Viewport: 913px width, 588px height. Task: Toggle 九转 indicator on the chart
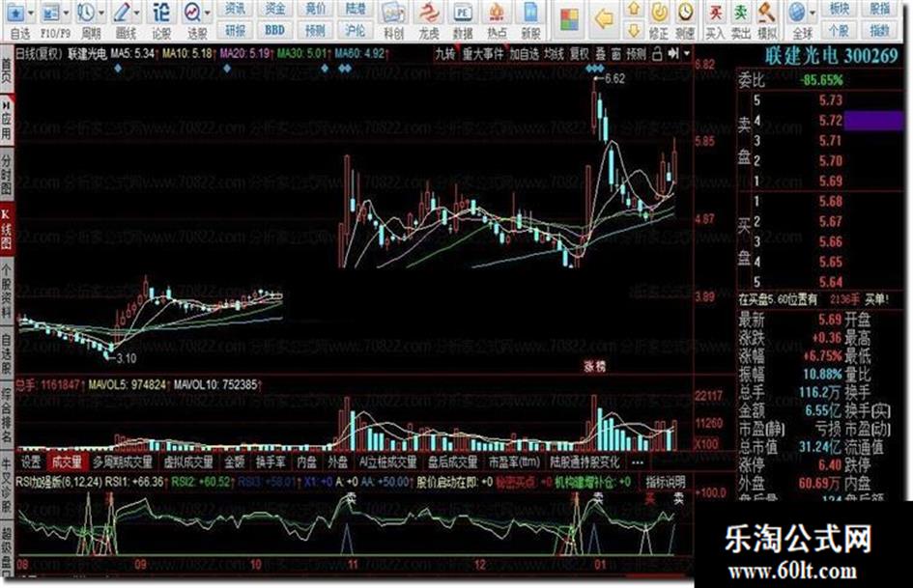[x=444, y=54]
